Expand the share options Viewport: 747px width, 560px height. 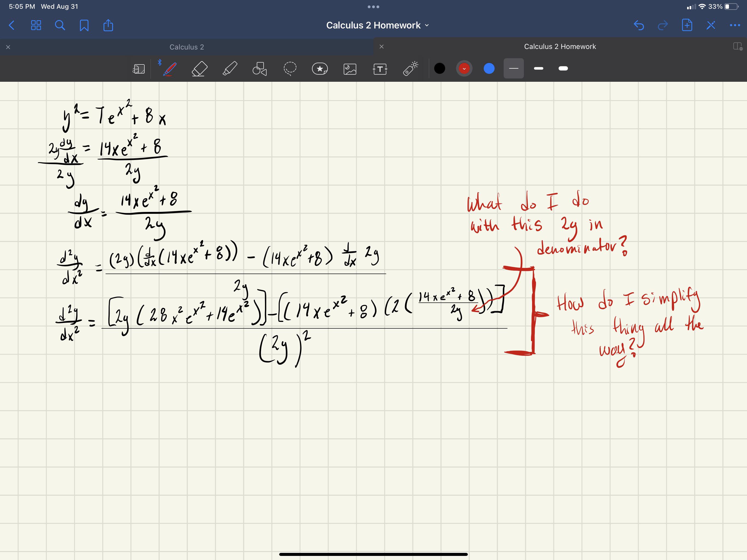[x=108, y=25]
